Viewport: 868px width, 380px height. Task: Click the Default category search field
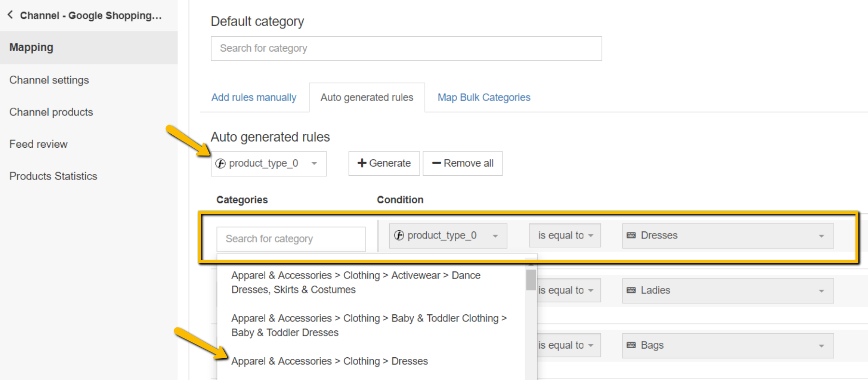(406, 48)
